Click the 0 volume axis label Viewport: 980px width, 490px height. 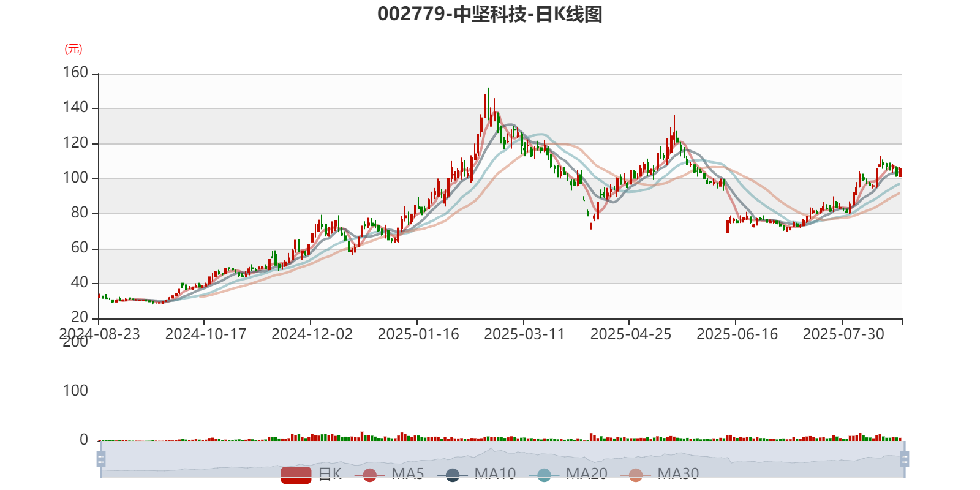(84, 440)
